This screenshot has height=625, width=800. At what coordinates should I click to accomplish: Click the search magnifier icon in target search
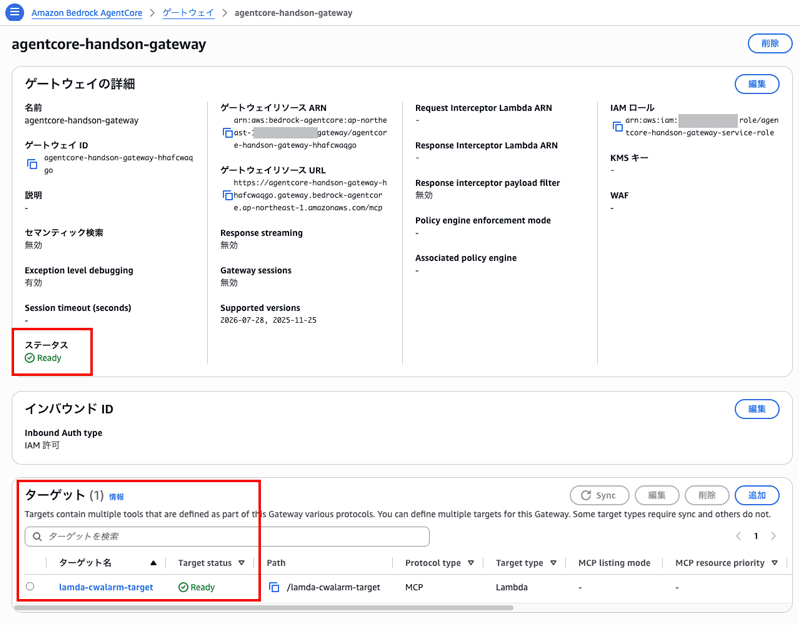click(x=37, y=537)
